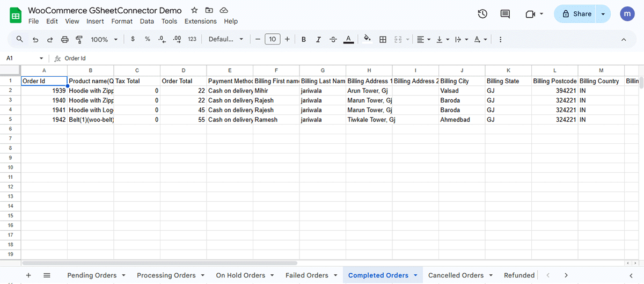644x284 pixels.
Task: Switch to the Cancelled Orders tab
Action: [456, 275]
